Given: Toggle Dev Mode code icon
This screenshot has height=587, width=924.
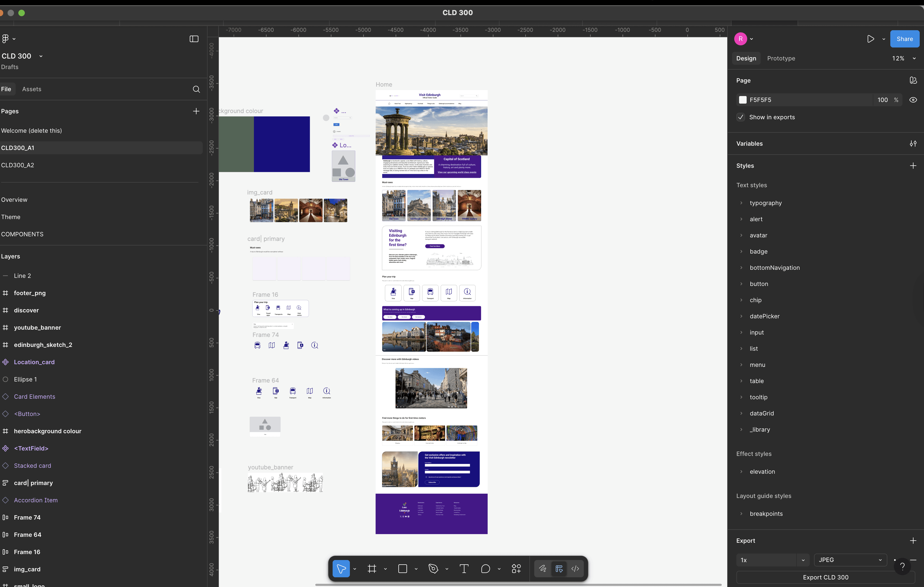Looking at the screenshot, I should coord(575,569).
